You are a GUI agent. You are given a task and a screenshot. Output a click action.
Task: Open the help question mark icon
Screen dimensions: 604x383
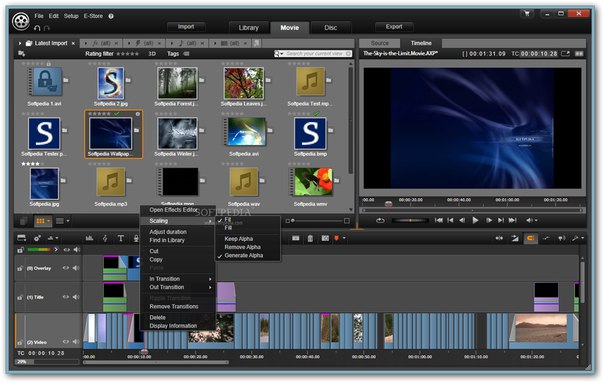coord(111,16)
